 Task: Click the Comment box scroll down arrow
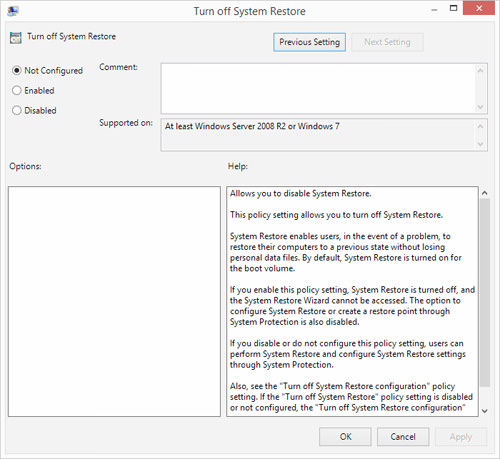pyautogui.click(x=480, y=107)
